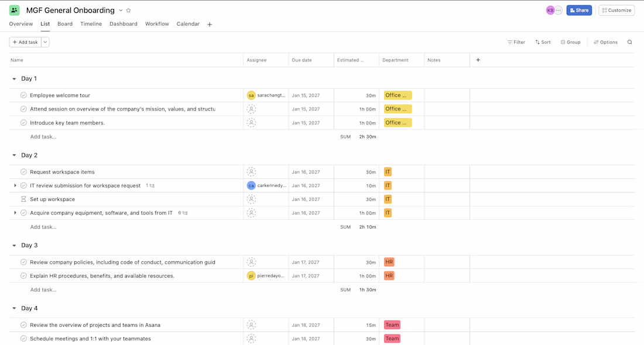Check off Request workspace items task
644x345 pixels.
pyautogui.click(x=23, y=172)
